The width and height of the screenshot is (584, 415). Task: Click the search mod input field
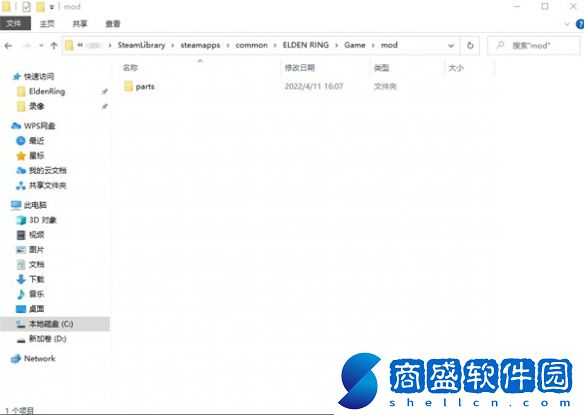(533, 45)
